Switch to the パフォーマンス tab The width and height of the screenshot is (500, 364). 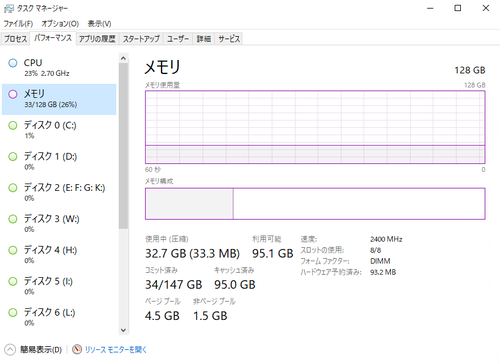coord(53,38)
